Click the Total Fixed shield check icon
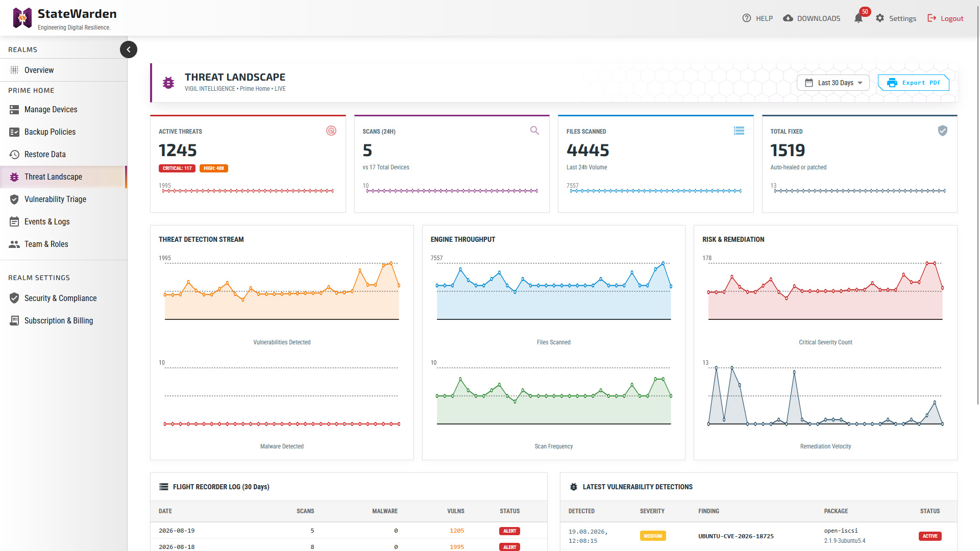The width and height of the screenshot is (980, 551). click(943, 131)
